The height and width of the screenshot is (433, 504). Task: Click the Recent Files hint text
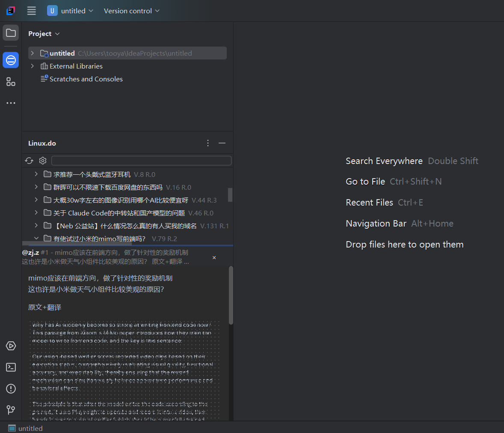[369, 202]
